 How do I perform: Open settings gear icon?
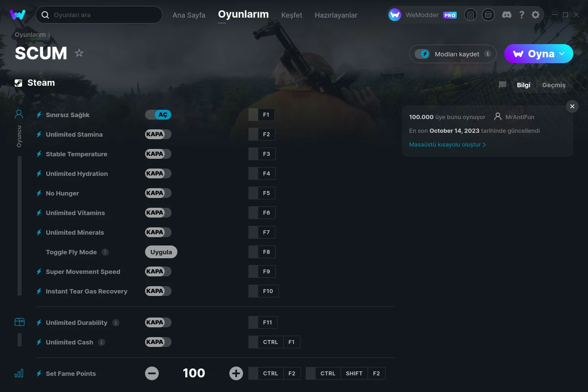pyautogui.click(x=536, y=15)
